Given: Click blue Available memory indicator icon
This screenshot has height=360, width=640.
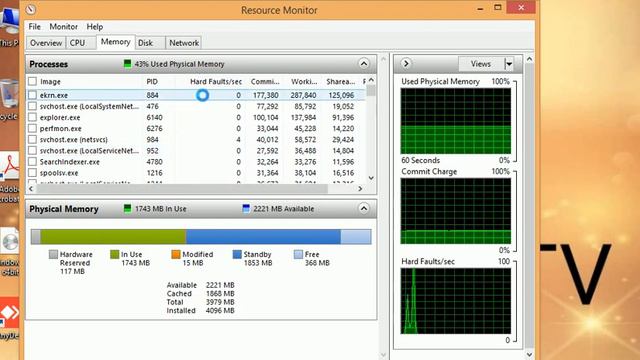Looking at the screenshot, I should [246, 209].
